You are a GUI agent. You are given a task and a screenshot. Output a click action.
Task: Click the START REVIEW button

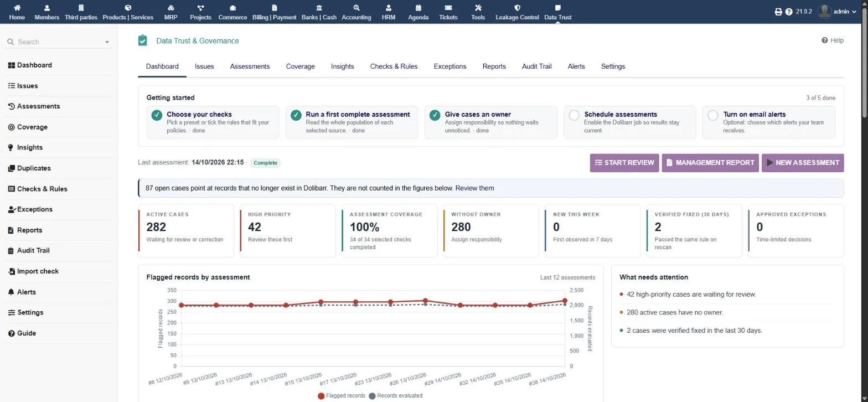point(624,163)
